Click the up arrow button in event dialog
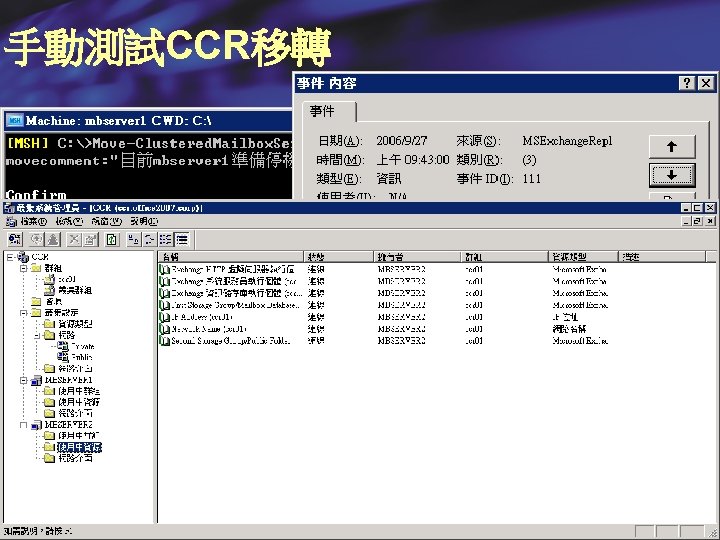Screen dimensions: 720x540 coord(672,146)
